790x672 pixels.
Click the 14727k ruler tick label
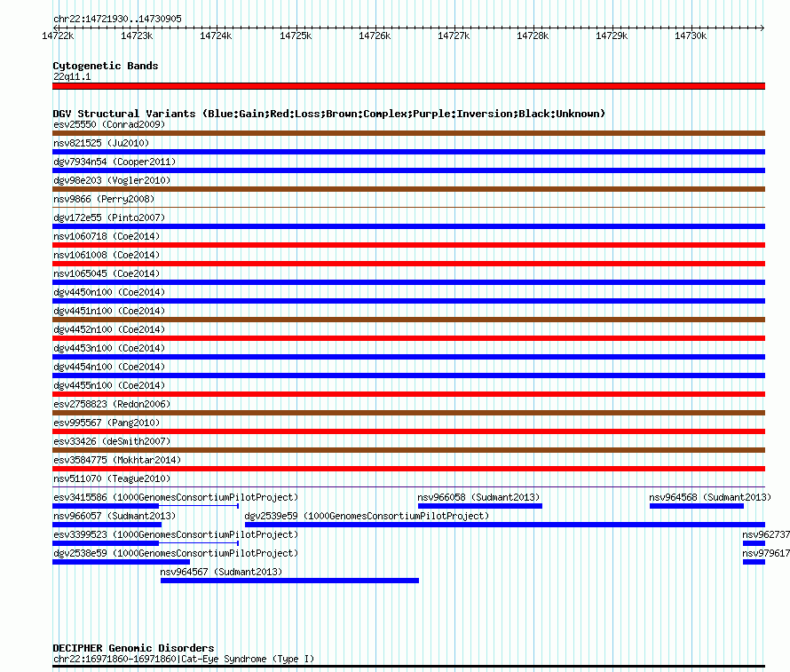tap(454, 36)
